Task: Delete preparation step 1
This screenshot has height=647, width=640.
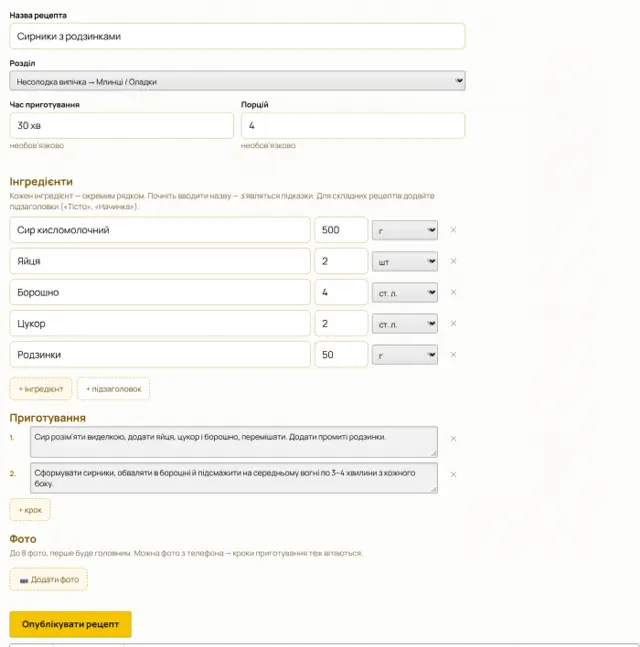Action: (453, 439)
